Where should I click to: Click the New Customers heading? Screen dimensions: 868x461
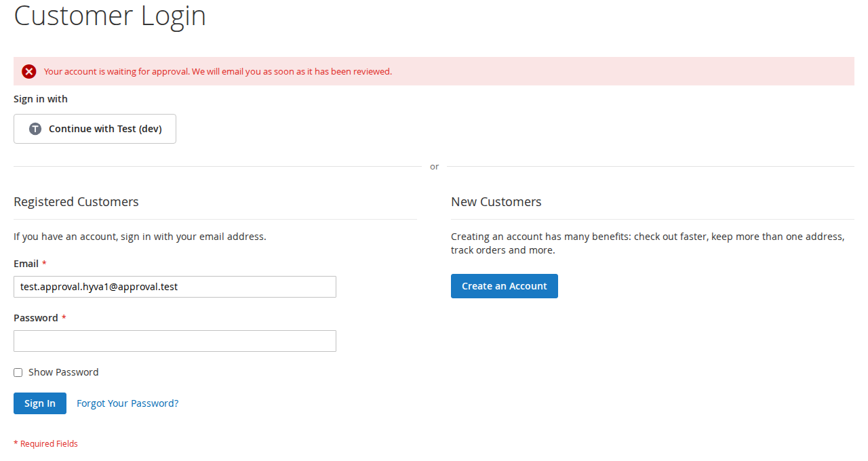(x=496, y=202)
